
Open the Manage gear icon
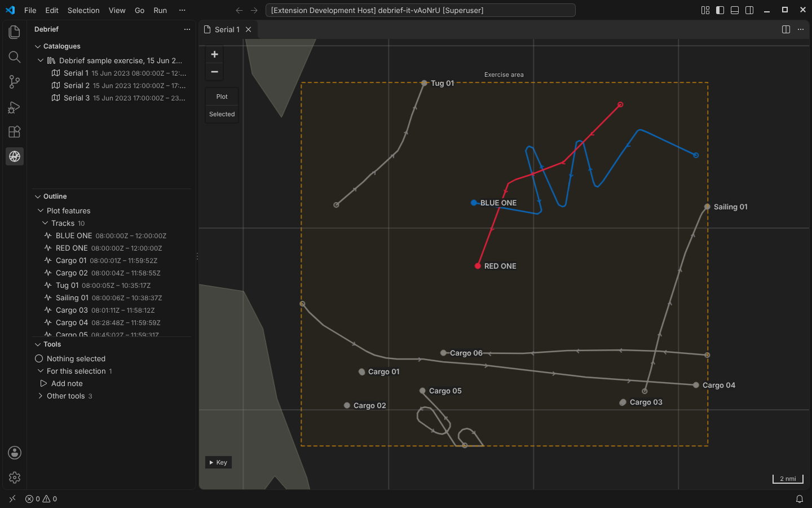click(x=15, y=478)
